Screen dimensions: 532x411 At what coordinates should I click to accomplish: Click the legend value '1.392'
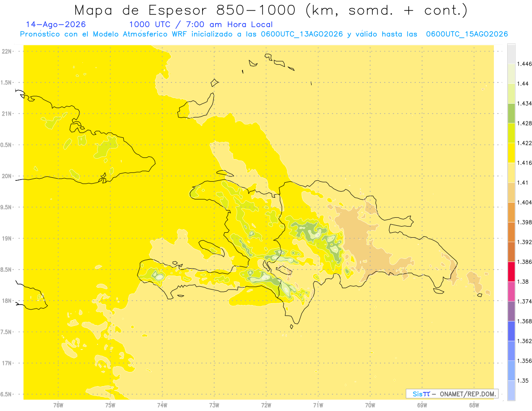point(524,242)
